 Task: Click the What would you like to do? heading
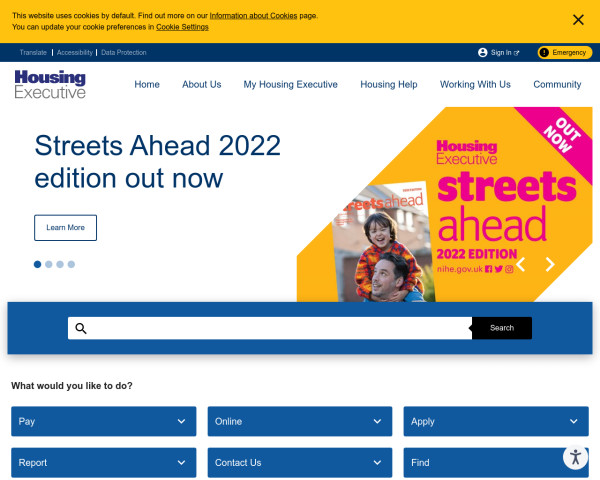(72, 386)
